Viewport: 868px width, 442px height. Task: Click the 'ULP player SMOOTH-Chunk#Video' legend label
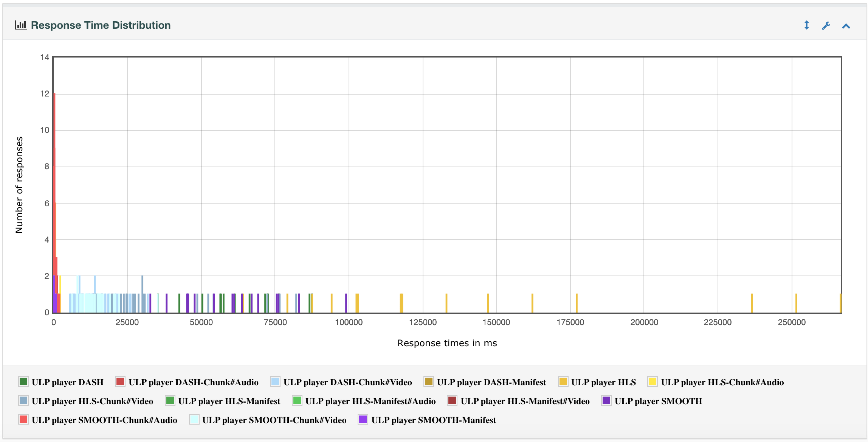[x=274, y=420]
